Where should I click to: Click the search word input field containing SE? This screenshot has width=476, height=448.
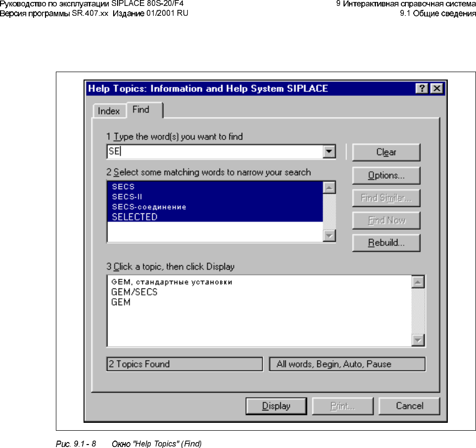[215, 151]
